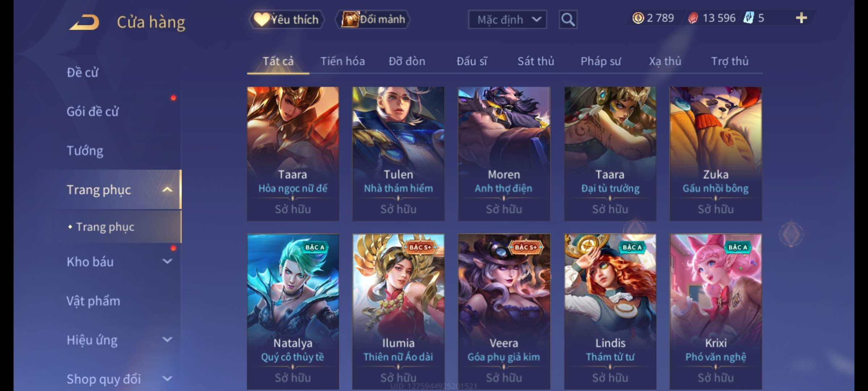
Task: Open the Mặc định sort dropdown
Action: click(x=507, y=19)
